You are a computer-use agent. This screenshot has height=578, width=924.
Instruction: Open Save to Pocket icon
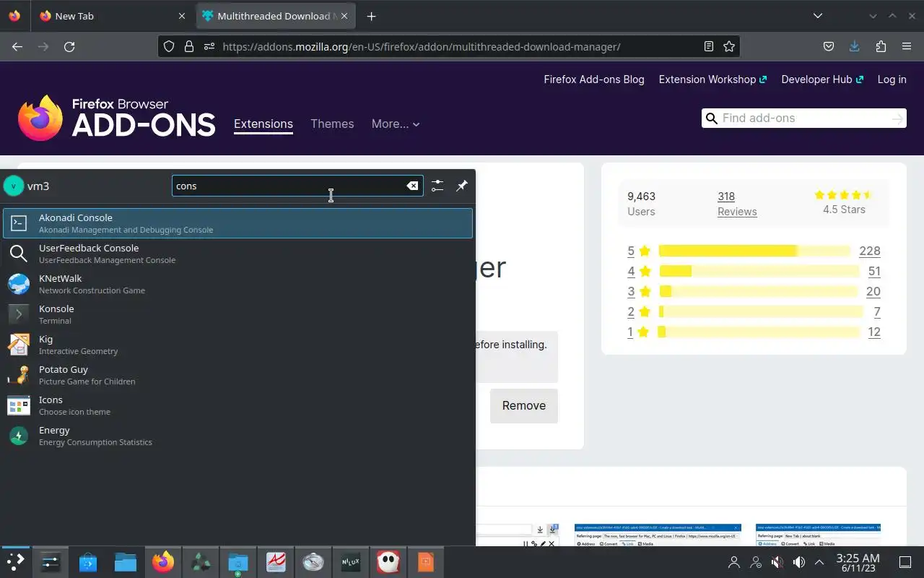pos(829,46)
